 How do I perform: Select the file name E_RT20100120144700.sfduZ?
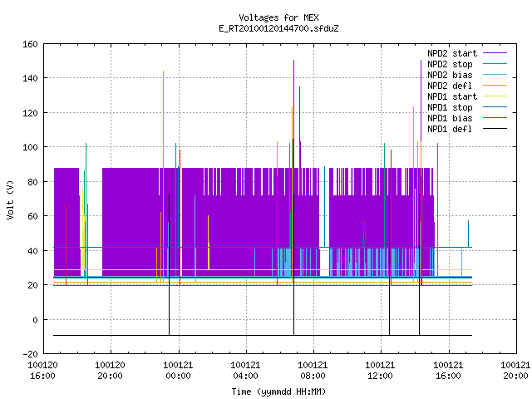tap(278, 28)
